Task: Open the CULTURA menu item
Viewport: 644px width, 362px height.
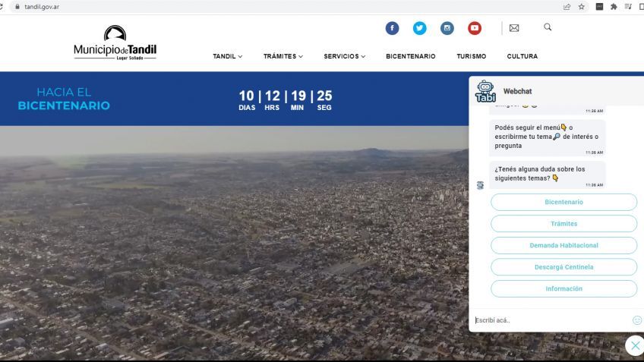Action: pyautogui.click(x=522, y=56)
